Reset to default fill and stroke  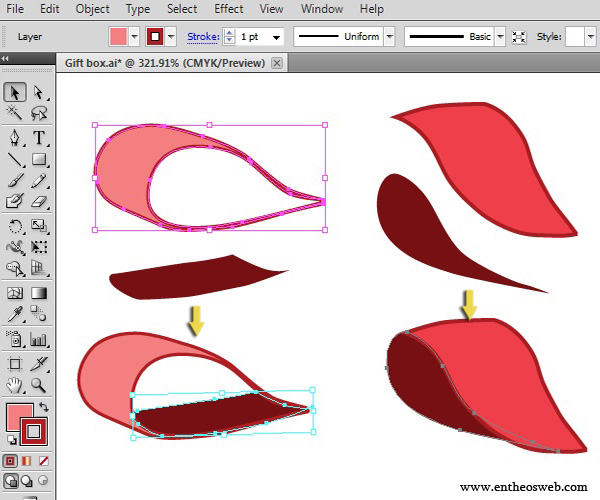tap(11, 440)
